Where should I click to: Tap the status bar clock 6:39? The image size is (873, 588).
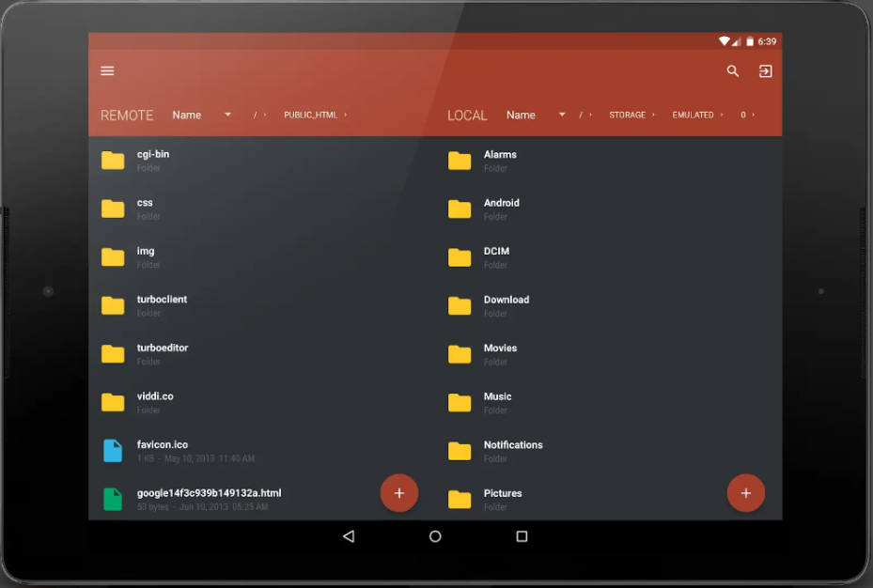[x=767, y=41]
